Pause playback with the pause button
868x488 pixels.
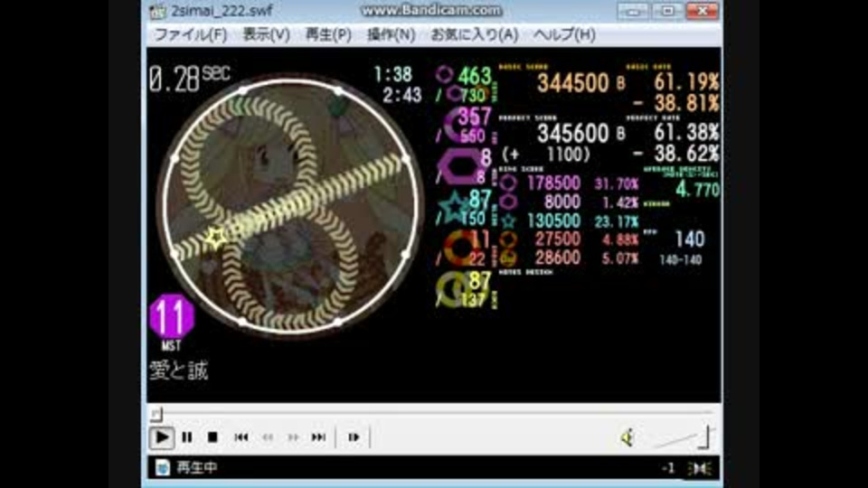pyautogui.click(x=187, y=437)
